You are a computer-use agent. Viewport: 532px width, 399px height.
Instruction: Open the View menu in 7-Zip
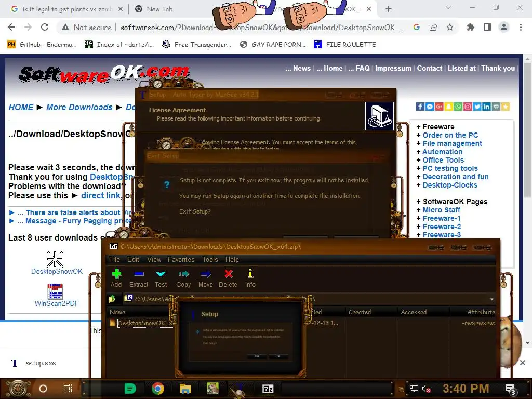pos(154,260)
